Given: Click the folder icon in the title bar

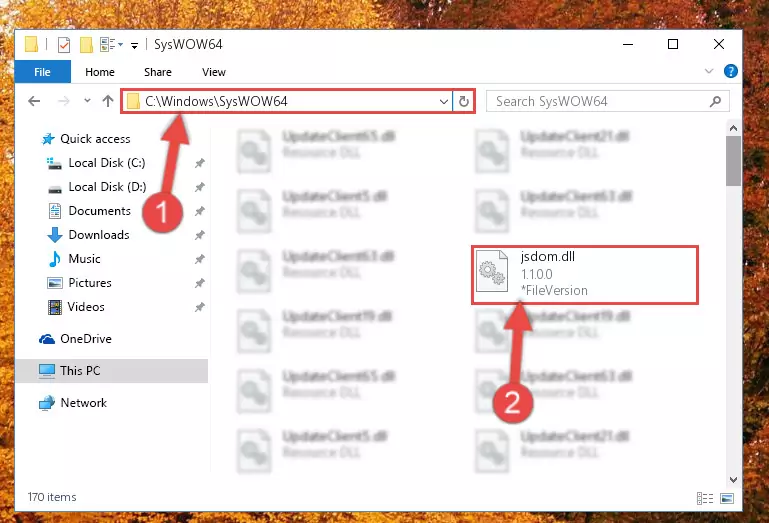Looking at the screenshot, I should click(31, 44).
